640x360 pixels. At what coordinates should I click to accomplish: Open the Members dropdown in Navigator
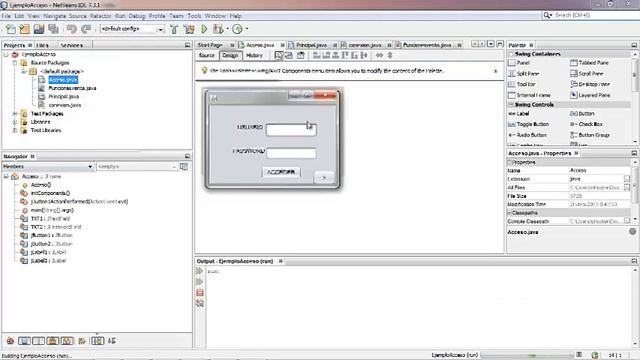click(90, 167)
